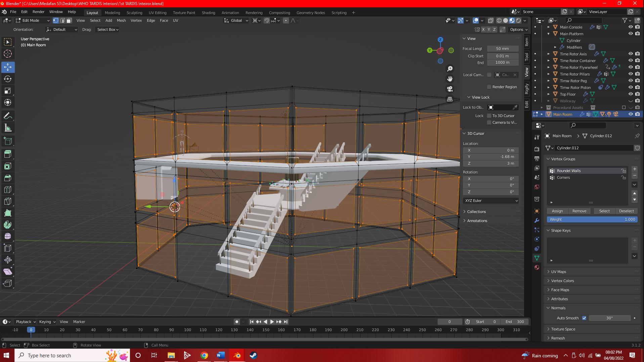Switch to face select mode

click(69, 20)
